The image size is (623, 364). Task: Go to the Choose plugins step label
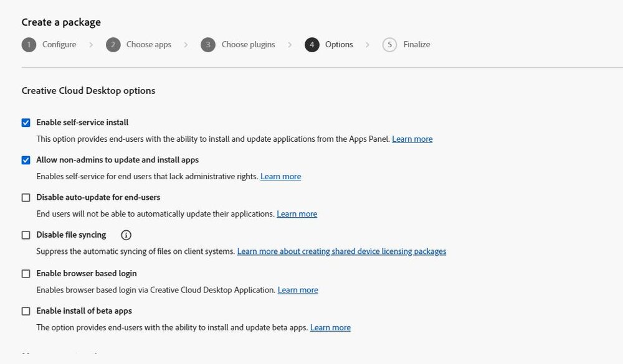(249, 44)
